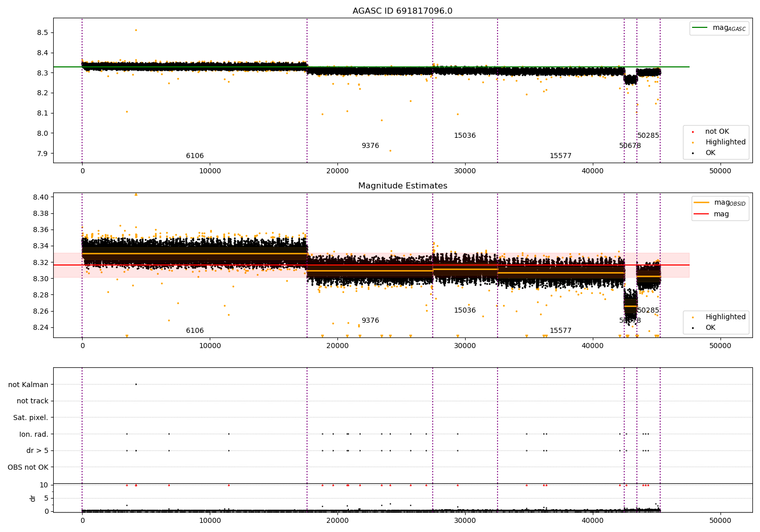Click "Highlighted" in the top plot legend

click(x=726, y=142)
